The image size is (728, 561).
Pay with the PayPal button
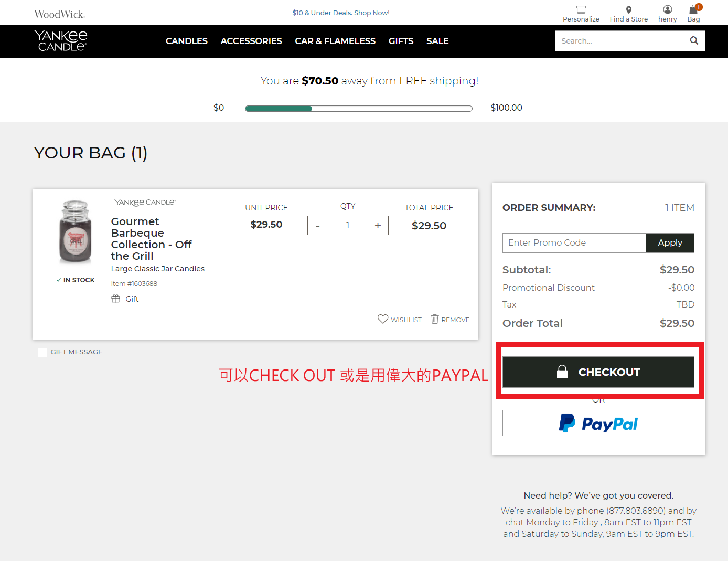[x=598, y=423]
